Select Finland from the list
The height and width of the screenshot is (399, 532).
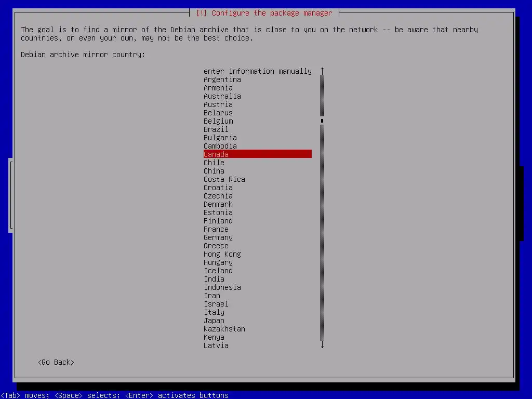point(258,221)
